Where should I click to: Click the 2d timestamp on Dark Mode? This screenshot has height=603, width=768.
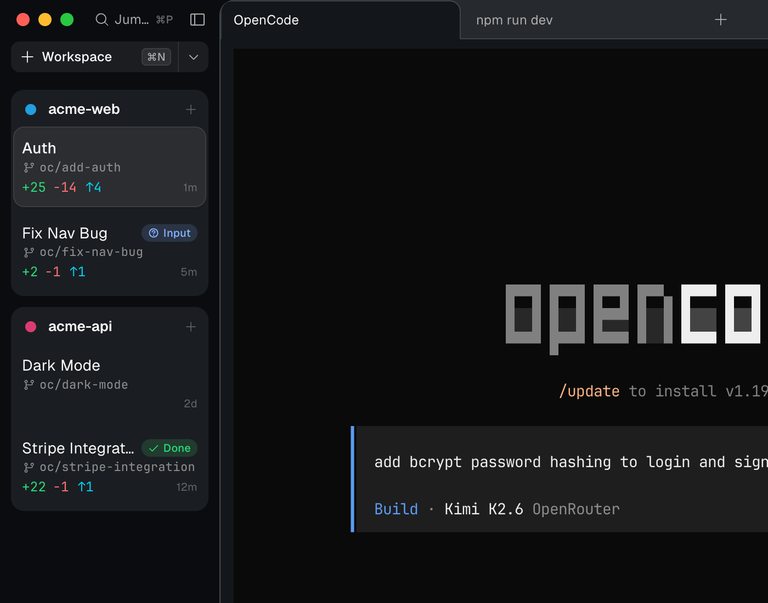(190, 404)
